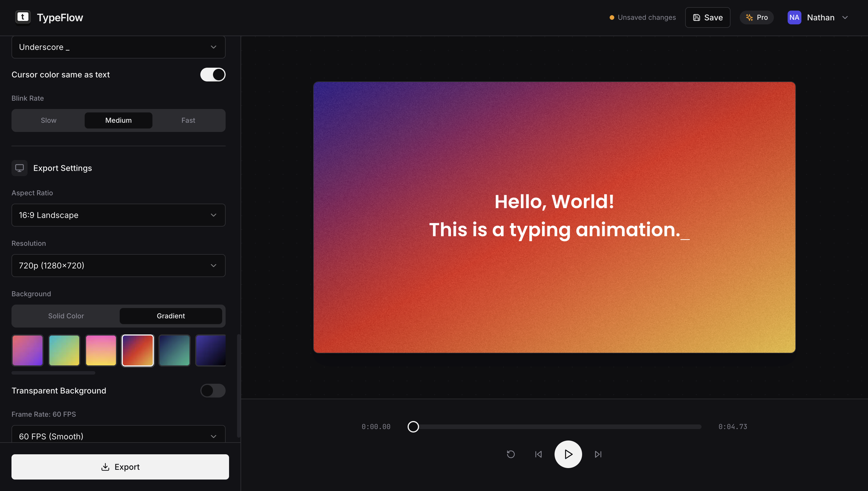Skip to the end of animation
Viewport: 868px width, 491px height.
pyautogui.click(x=598, y=454)
